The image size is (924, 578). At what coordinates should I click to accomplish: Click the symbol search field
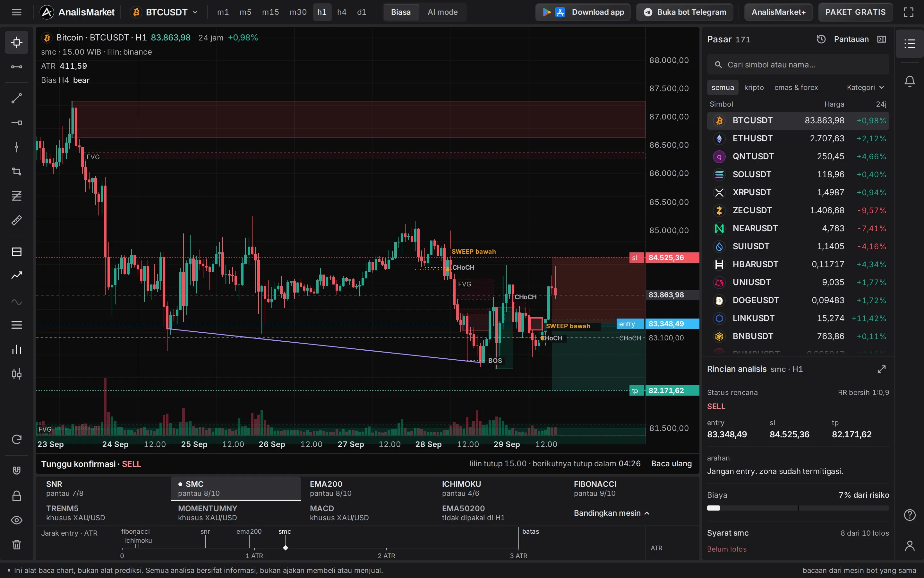pos(798,65)
